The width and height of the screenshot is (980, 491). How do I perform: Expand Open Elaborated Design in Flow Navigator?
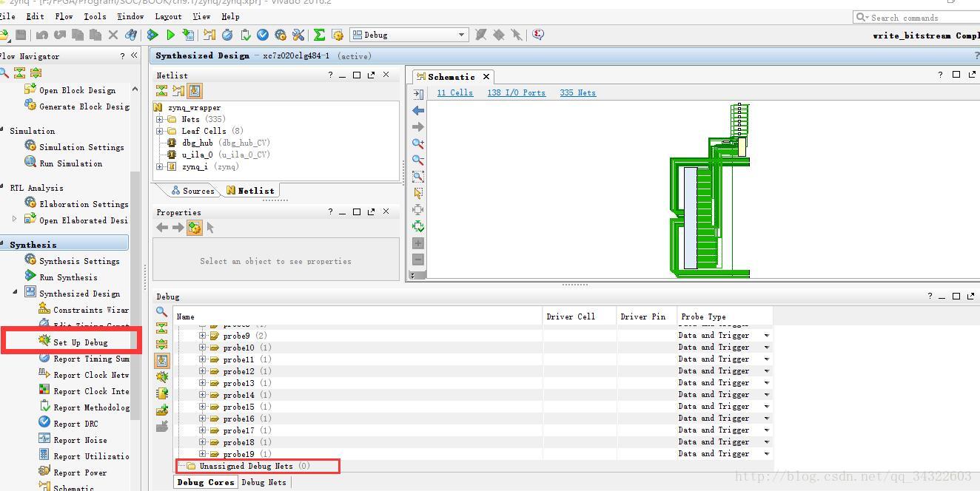[15, 219]
